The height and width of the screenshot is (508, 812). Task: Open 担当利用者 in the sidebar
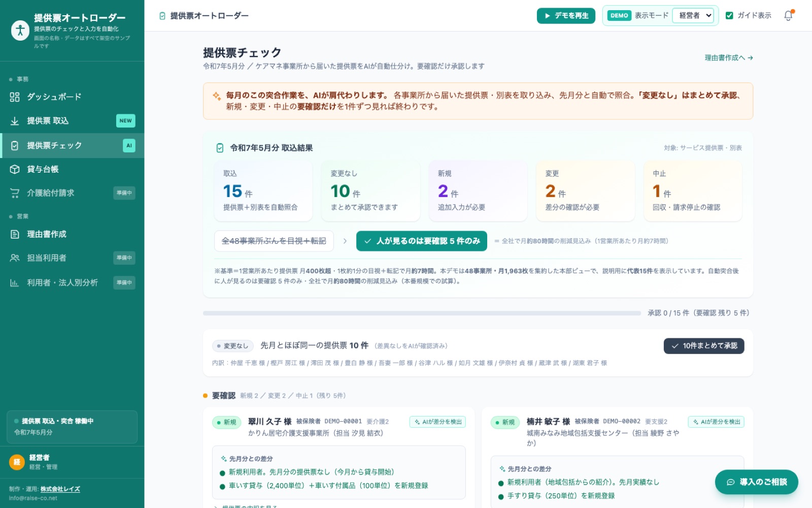coord(72,258)
